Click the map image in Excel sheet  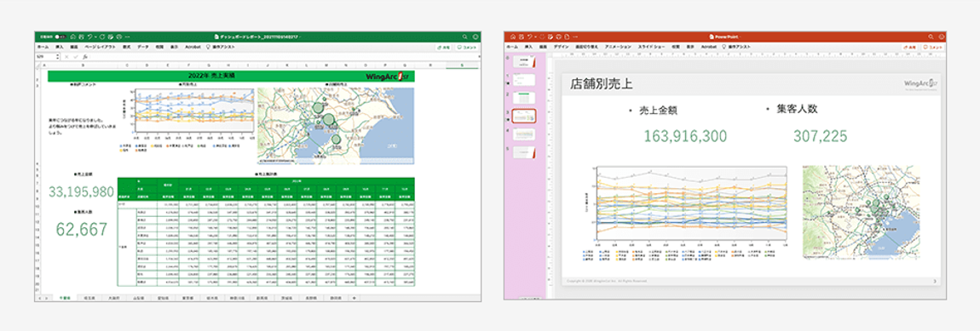[336, 126]
